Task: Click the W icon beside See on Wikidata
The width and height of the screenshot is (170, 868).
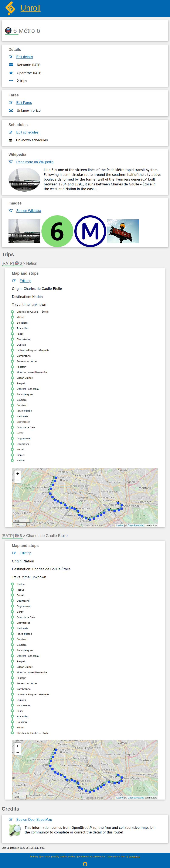Action: point(11,211)
